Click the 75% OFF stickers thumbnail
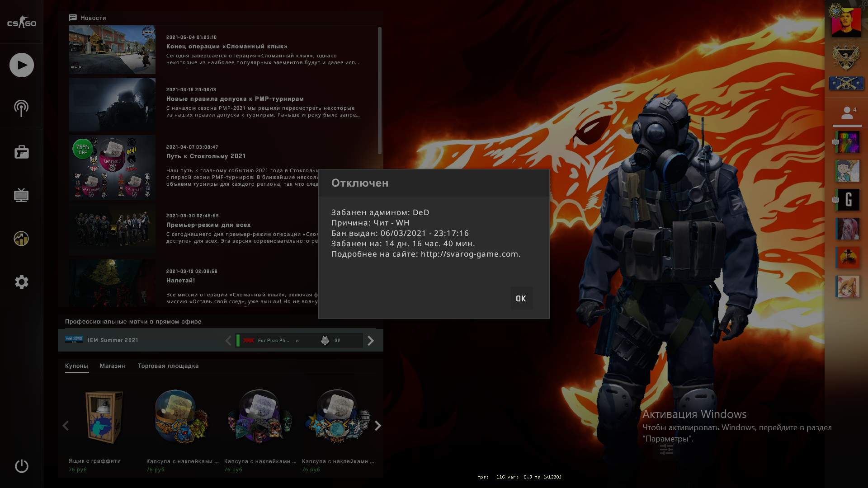The height and width of the screenshot is (488, 868). pyautogui.click(x=112, y=168)
